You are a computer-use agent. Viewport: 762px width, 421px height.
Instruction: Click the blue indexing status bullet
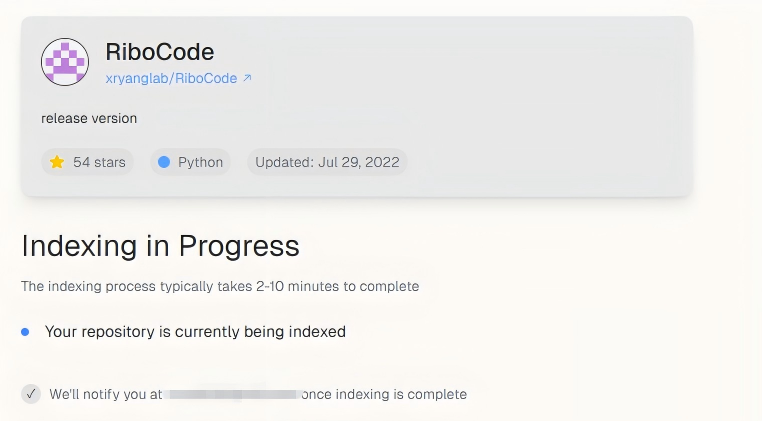[x=25, y=331]
